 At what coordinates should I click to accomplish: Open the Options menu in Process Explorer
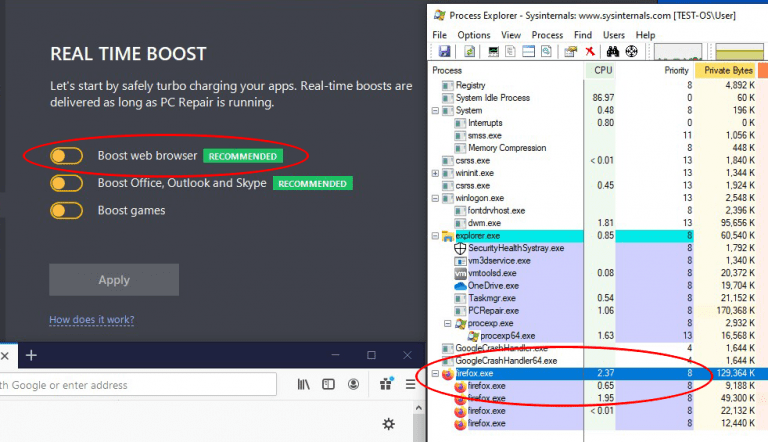(x=474, y=35)
